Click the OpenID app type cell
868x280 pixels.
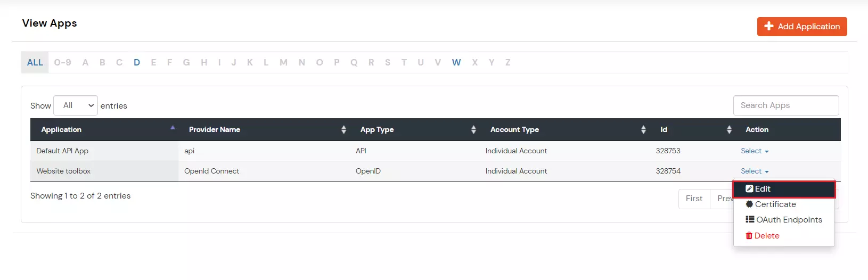coord(415,171)
